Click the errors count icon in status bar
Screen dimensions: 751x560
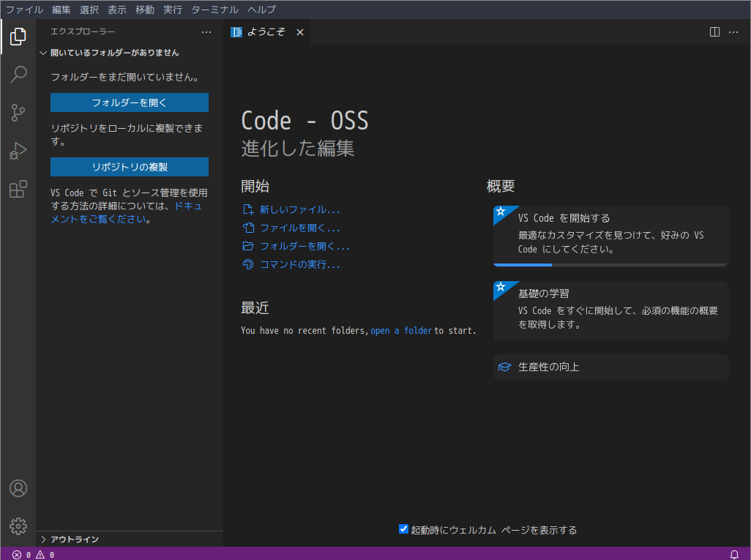[17, 555]
